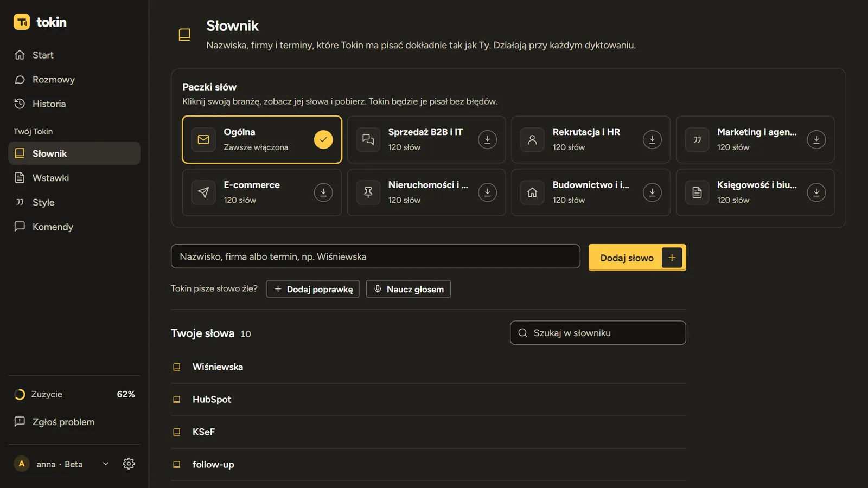
Task: Select the Słownik sidebar item
Action: [74, 153]
